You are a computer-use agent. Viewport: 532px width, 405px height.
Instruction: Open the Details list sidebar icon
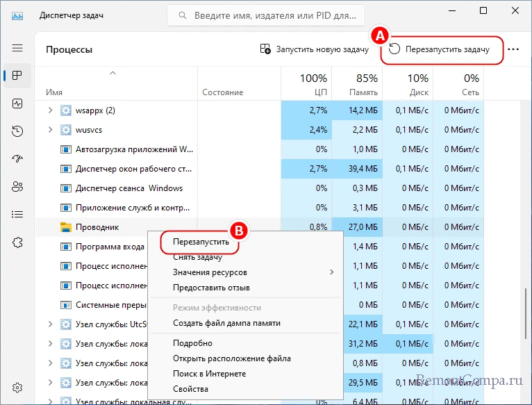(17, 214)
